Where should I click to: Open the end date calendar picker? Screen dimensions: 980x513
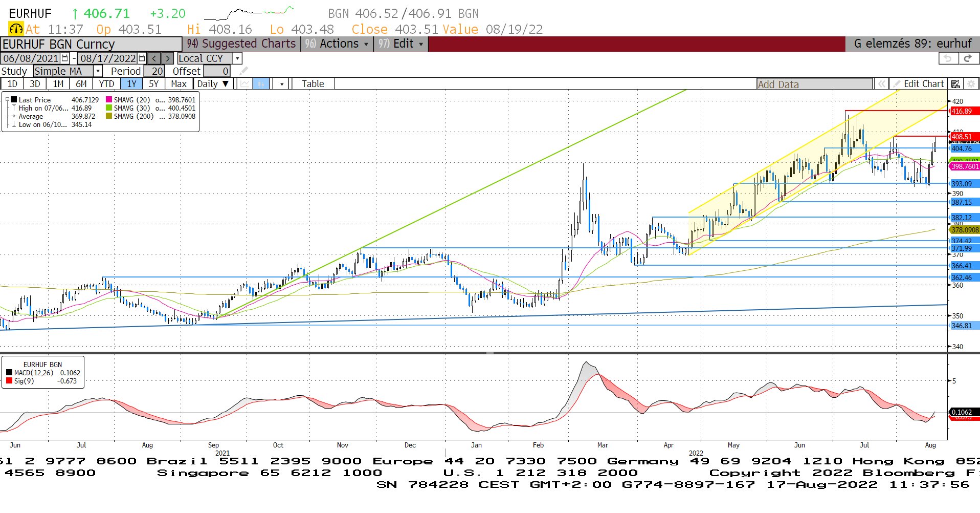click(x=142, y=58)
